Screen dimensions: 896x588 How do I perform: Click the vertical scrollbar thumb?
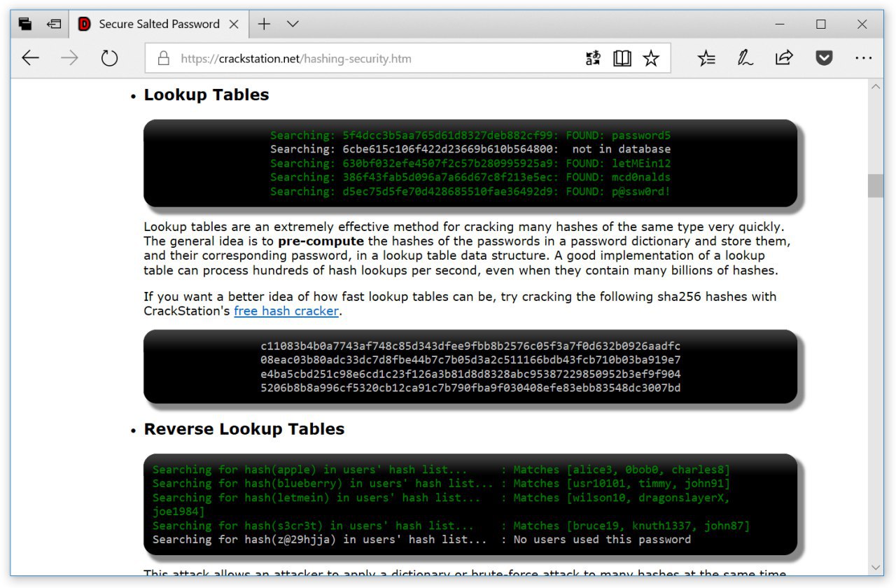(x=875, y=185)
